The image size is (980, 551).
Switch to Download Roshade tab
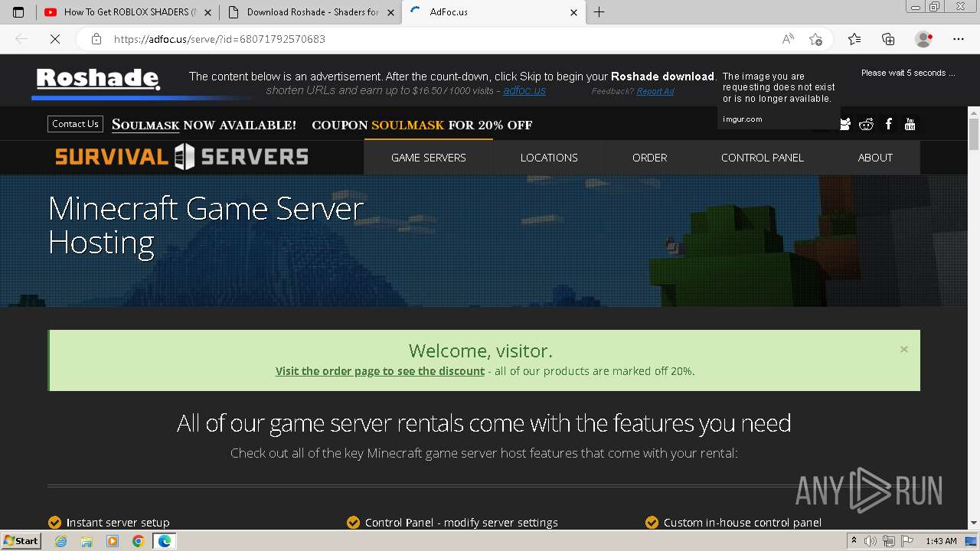pos(311,12)
